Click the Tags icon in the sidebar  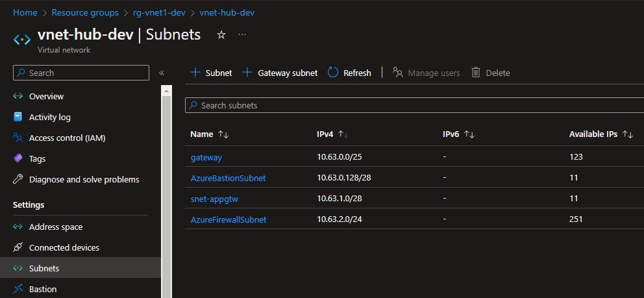point(18,158)
